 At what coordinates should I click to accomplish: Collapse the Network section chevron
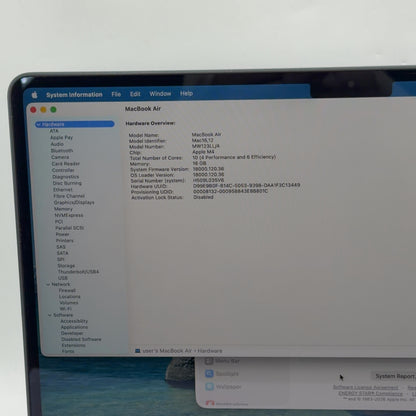pyautogui.click(x=48, y=284)
